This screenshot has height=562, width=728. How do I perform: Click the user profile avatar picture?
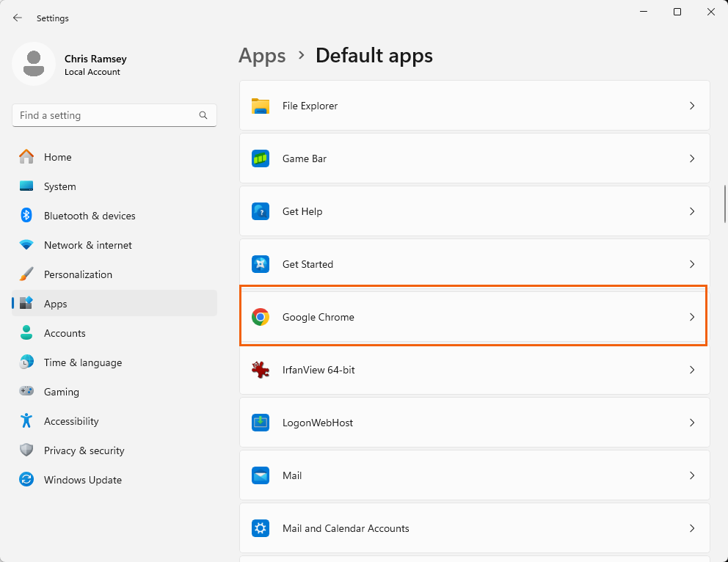(34, 64)
